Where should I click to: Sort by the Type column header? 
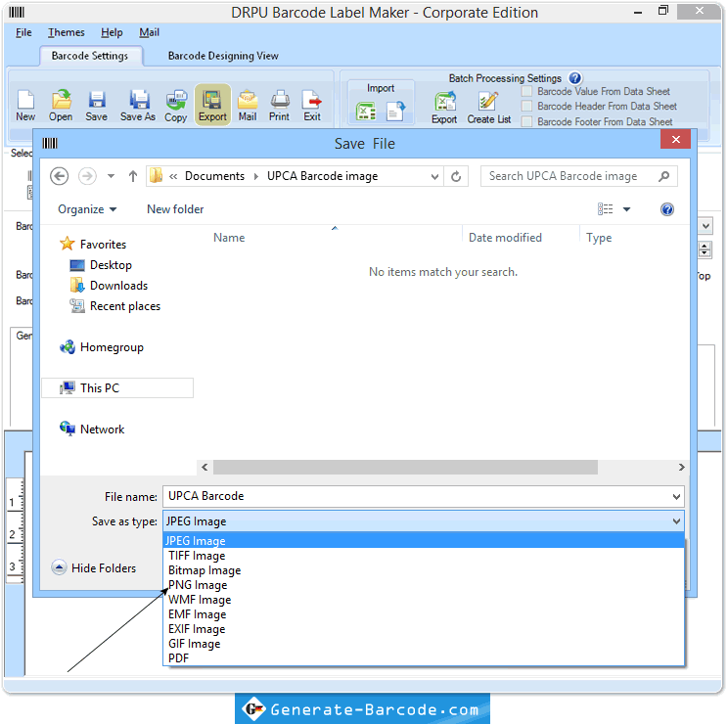(599, 238)
